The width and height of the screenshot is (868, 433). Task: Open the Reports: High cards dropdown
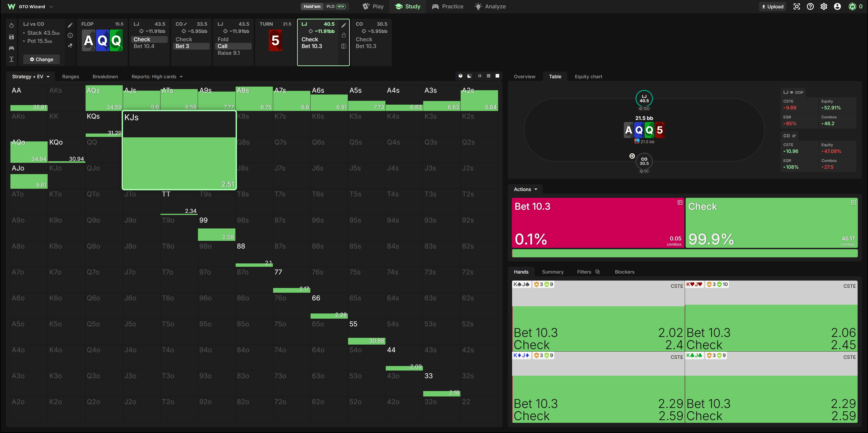(x=157, y=77)
